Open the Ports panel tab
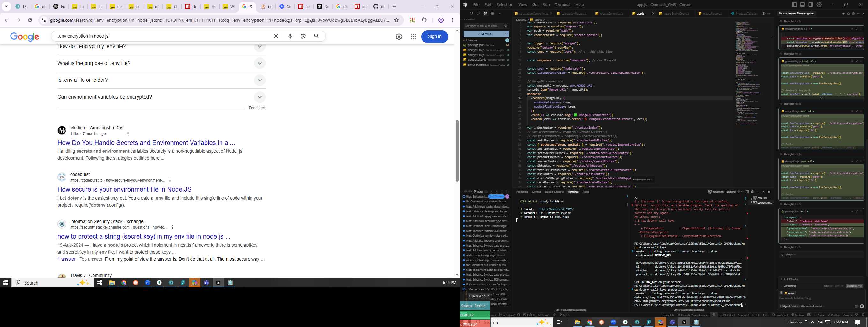Viewport: 868px width, 327px height. pyautogui.click(x=586, y=192)
